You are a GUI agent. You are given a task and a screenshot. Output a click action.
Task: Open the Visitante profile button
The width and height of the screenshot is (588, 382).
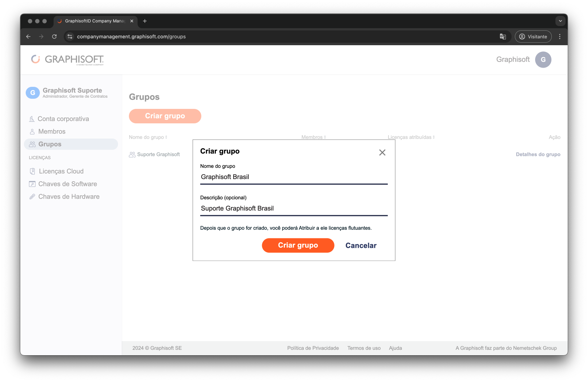533,37
